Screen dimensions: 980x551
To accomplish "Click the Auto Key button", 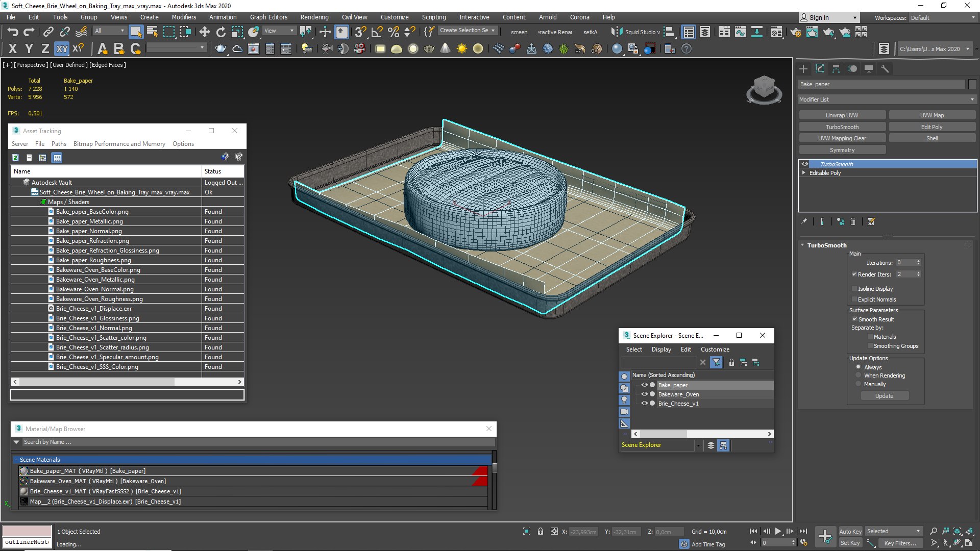I will point(850,532).
